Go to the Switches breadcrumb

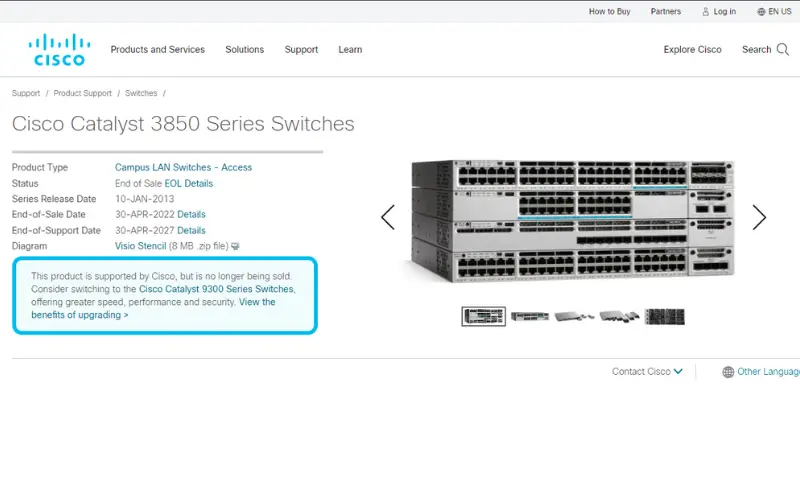[x=141, y=93]
